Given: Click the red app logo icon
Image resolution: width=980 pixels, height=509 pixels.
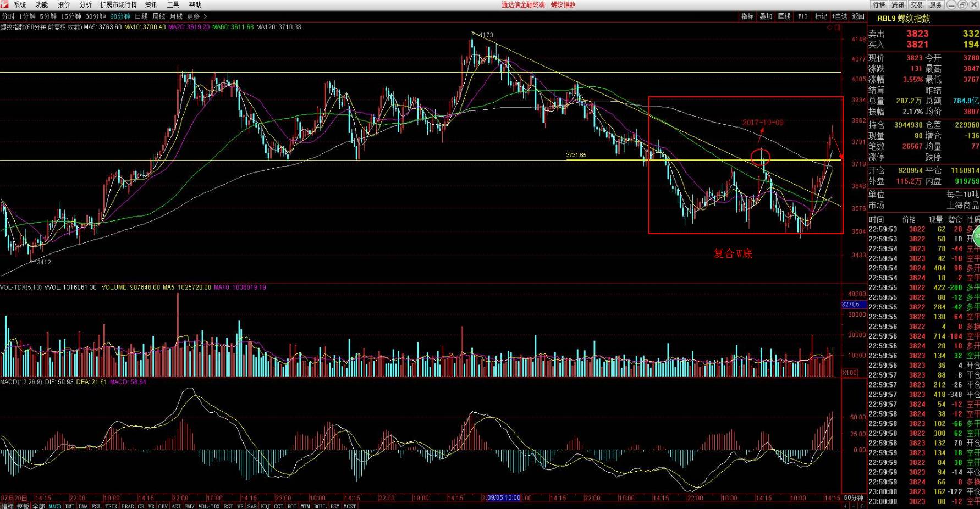Looking at the screenshot, I should (5, 4).
